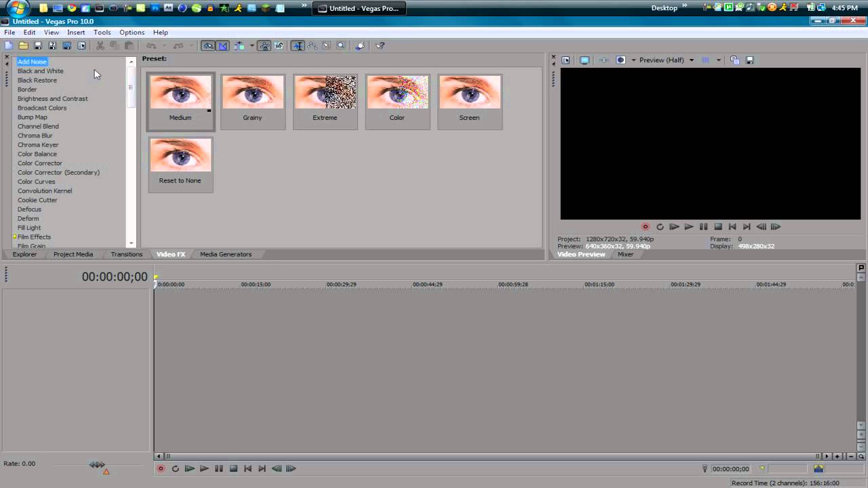
Task: Switch to the Mixer tab
Action: click(x=625, y=254)
